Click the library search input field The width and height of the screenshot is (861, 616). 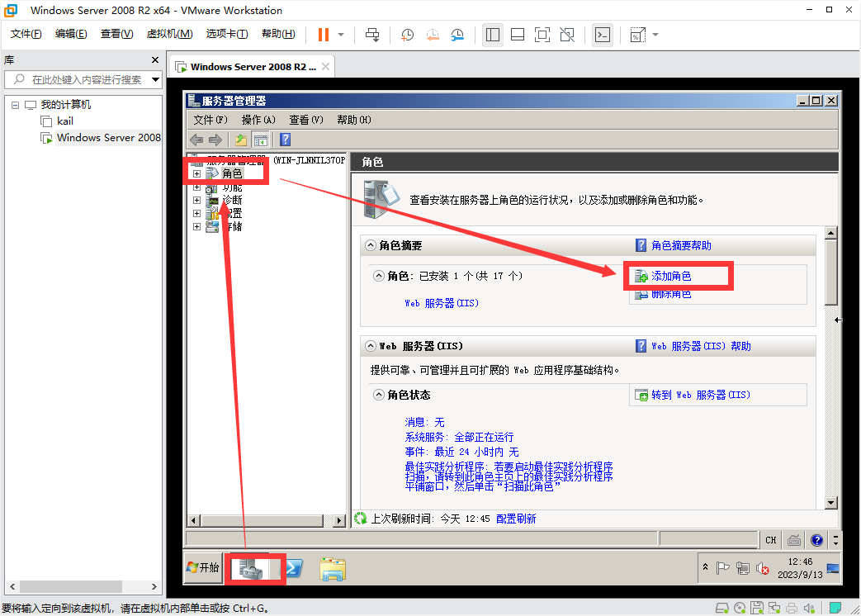(87, 79)
